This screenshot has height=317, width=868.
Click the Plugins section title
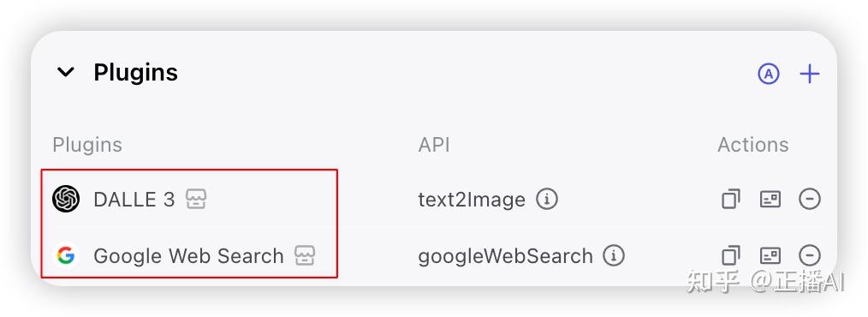[135, 73]
